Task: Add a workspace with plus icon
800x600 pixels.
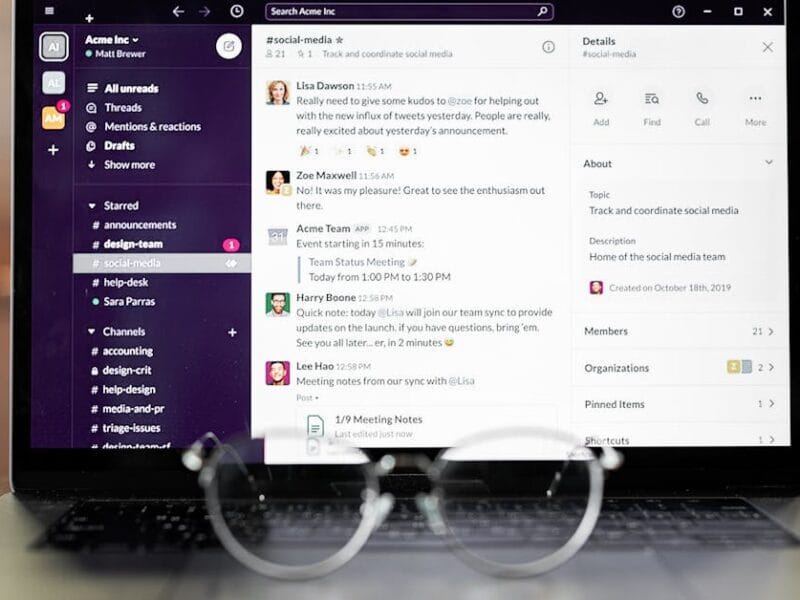Action: pos(53,150)
